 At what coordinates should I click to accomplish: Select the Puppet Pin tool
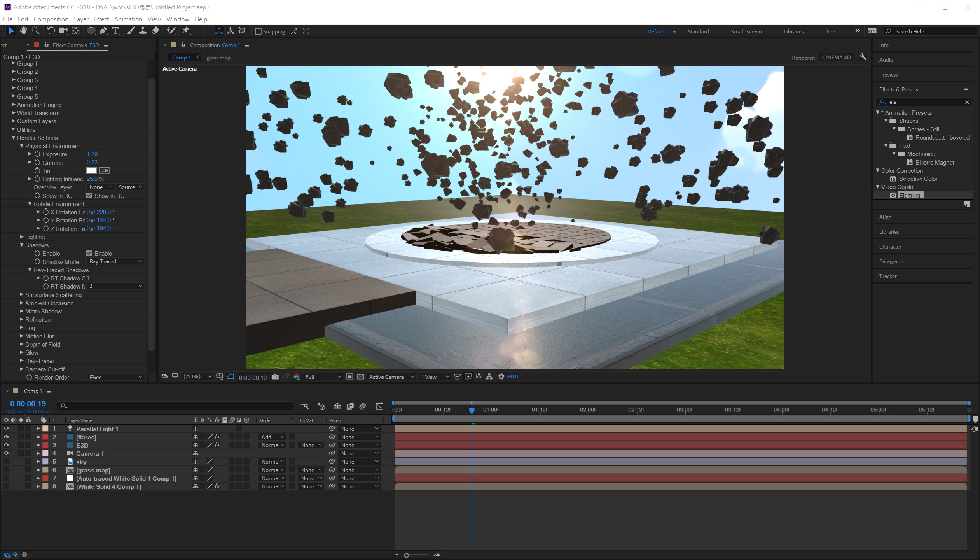click(x=186, y=31)
